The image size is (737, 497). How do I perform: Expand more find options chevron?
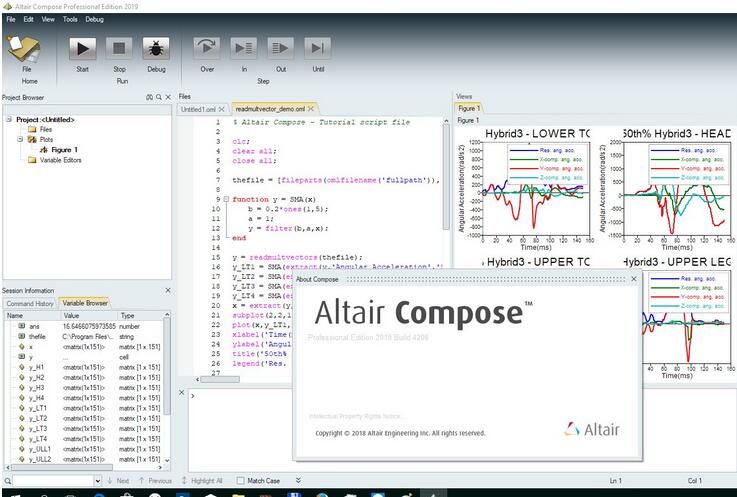(x=298, y=481)
